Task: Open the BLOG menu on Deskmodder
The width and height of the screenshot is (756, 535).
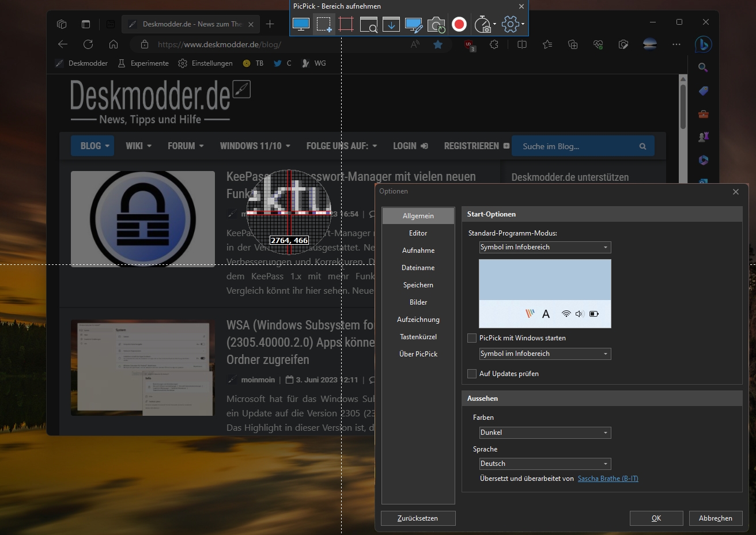Action: pos(92,146)
